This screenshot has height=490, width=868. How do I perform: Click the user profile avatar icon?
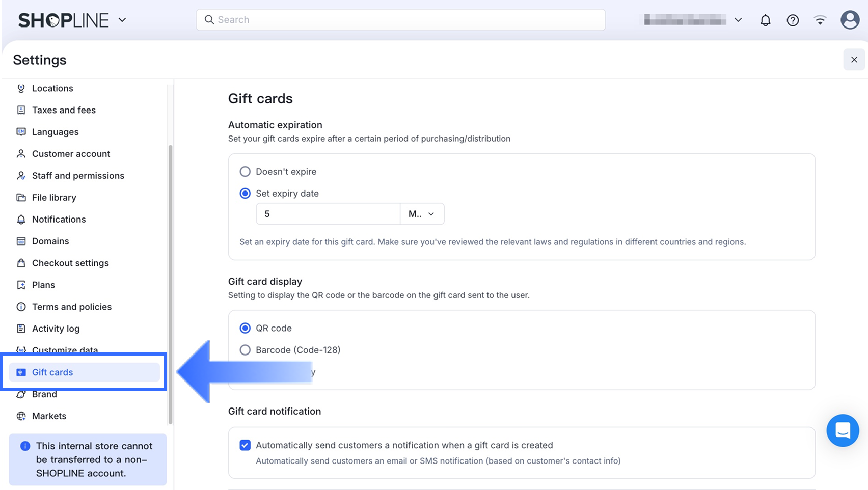point(850,20)
